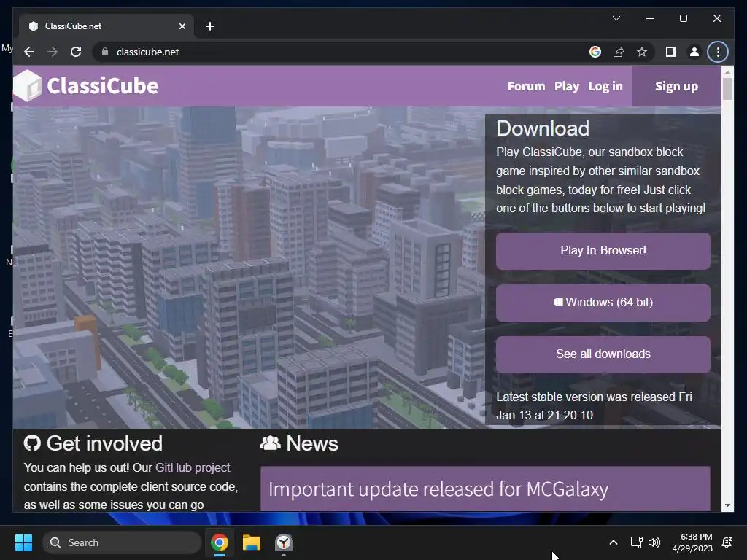This screenshot has width=747, height=560.
Task: Bookmark this tab with the star icon
Action: (642, 52)
